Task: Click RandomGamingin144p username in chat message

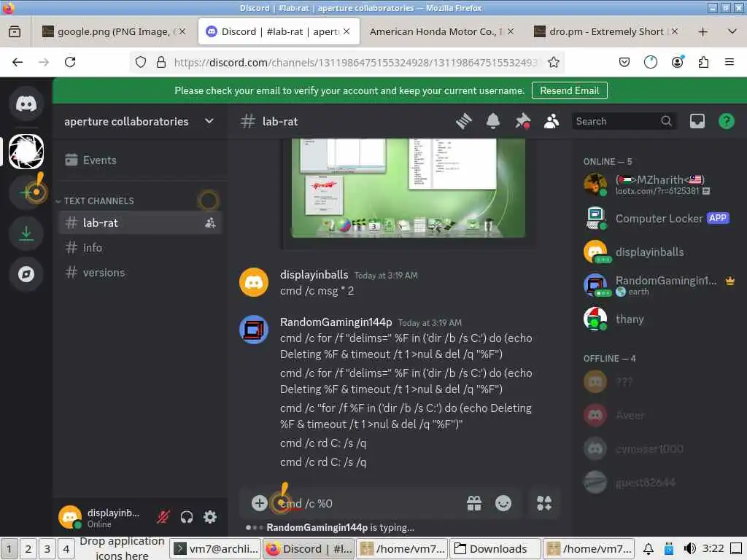Action: coord(336,322)
